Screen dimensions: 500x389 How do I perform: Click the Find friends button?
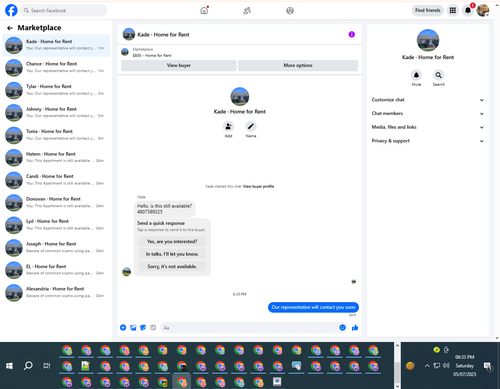click(x=428, y=10)
